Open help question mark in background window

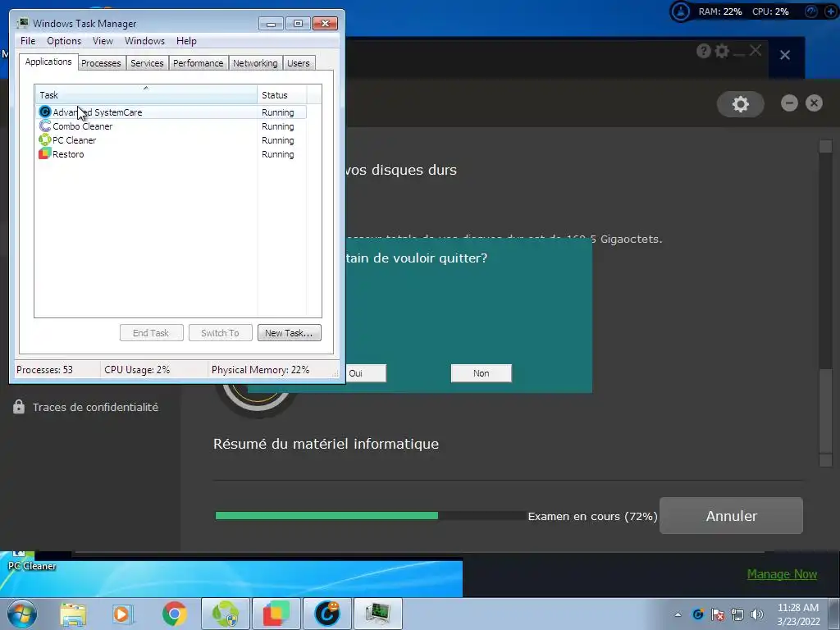[x=703, y=51]
